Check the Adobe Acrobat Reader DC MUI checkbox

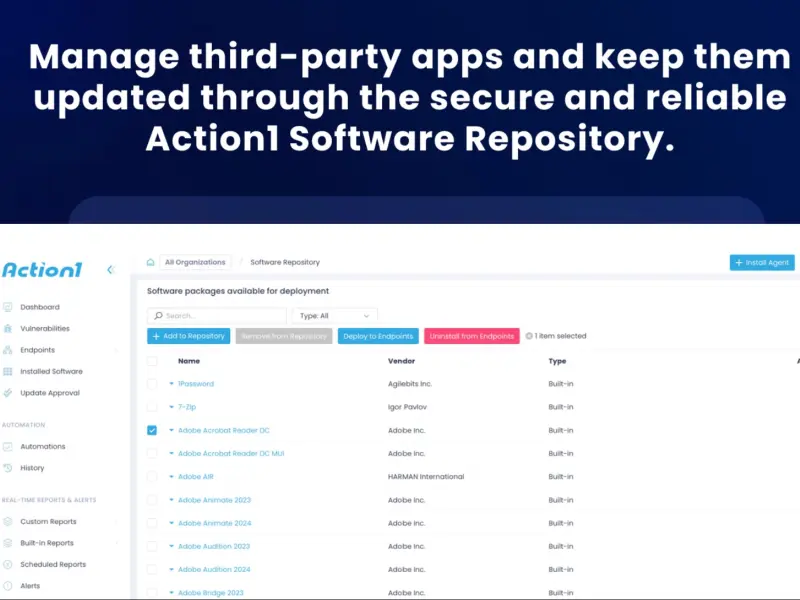pos(152,453)
